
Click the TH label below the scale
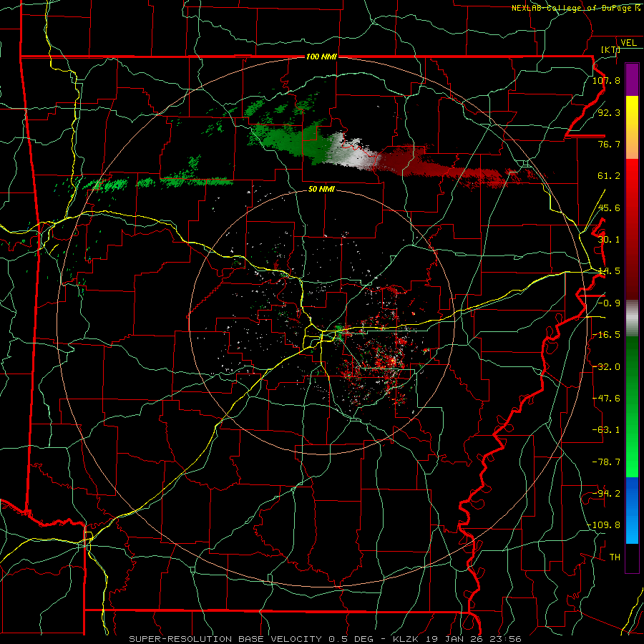pos(615,557)
